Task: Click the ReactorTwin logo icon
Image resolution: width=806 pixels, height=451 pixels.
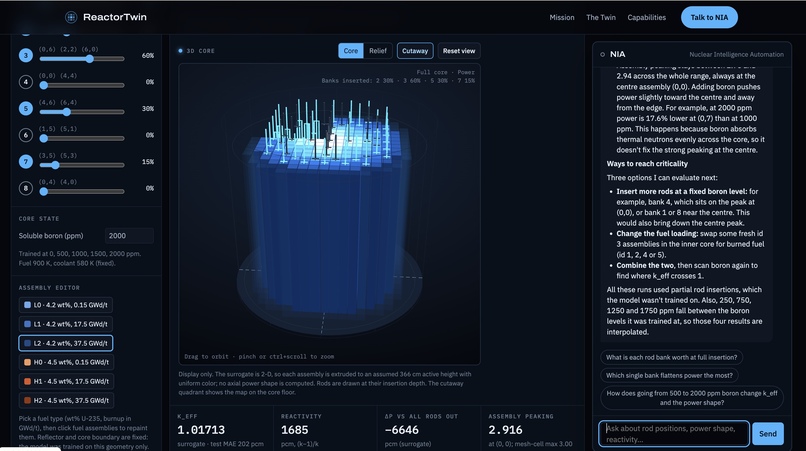Action: 71,17
